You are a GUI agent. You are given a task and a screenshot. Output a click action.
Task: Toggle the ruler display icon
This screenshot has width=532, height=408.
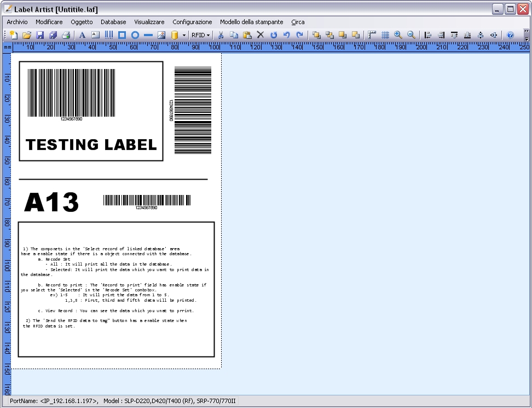[x=372, y=35]
